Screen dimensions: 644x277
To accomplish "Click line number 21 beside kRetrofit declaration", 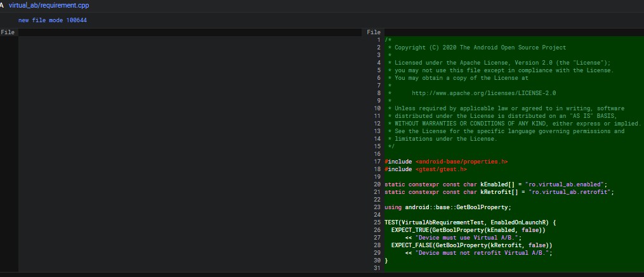I will (377, 192).
